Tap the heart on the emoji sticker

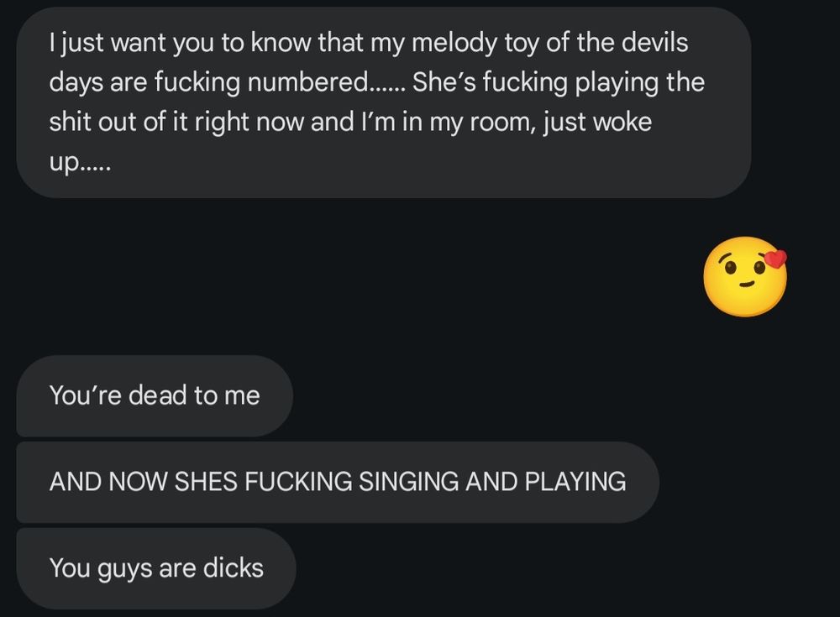click(775, 259)
